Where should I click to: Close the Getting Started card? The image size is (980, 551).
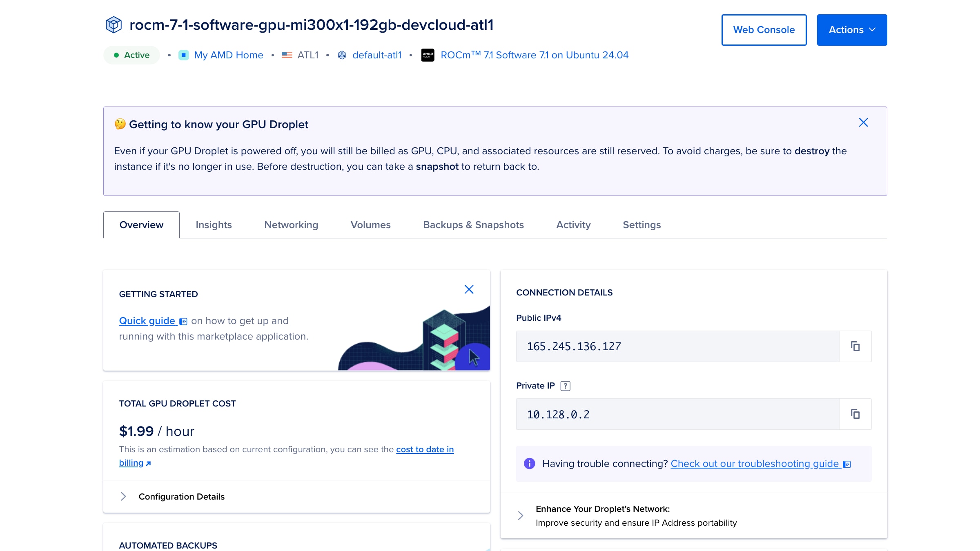[469, 289]
